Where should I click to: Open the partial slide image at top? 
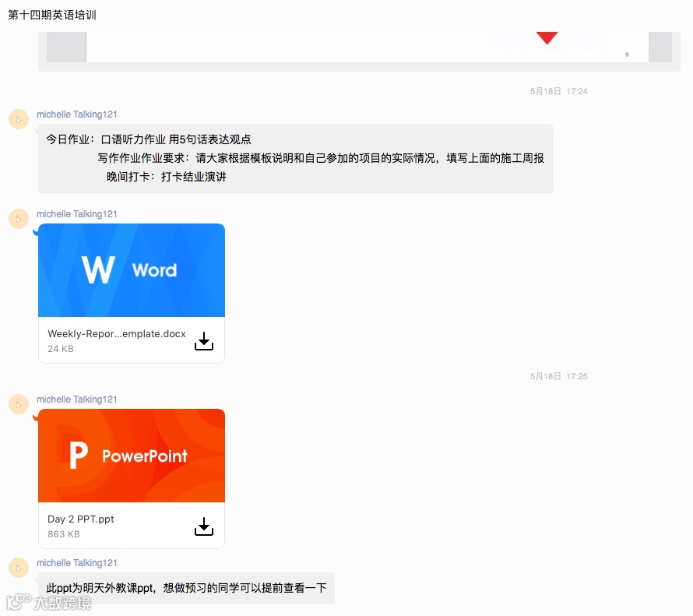pos(359,48)
